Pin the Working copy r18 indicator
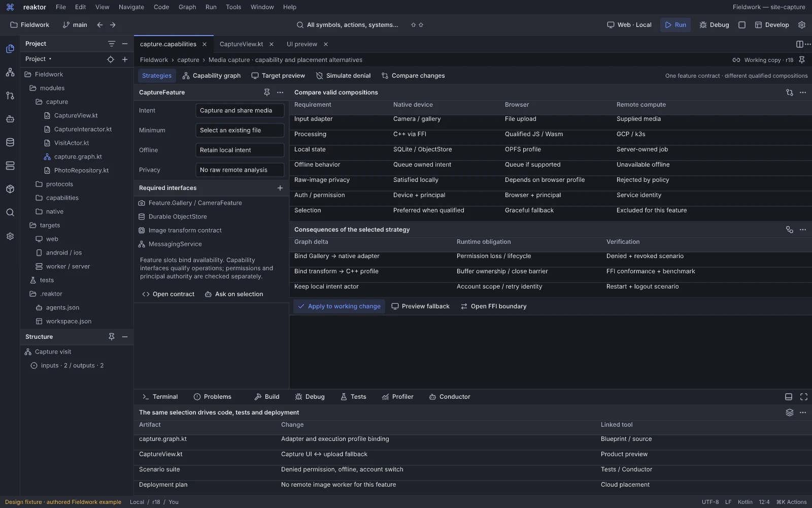The width and height of the screenshot is (812, 508). (802, 60)
